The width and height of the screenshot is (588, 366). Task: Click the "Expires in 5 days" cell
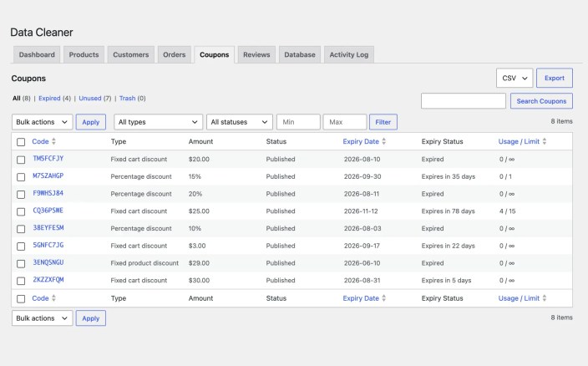(x=446, y=281)
